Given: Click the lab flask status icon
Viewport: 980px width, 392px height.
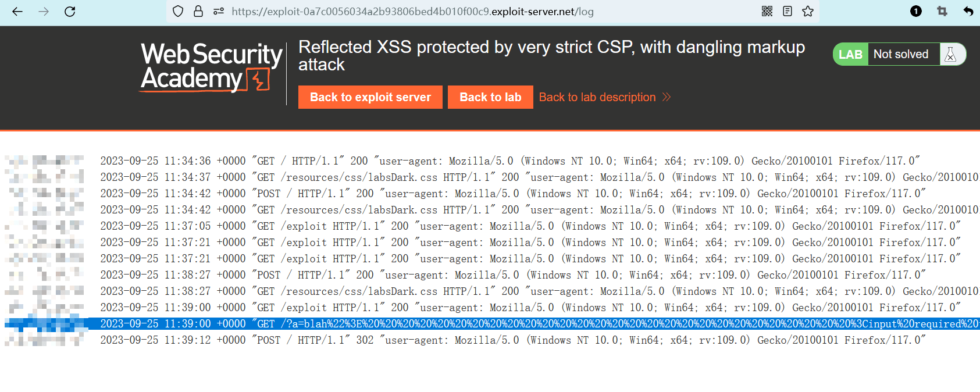Looking at the screenshot, I should (x=951, y=54).
